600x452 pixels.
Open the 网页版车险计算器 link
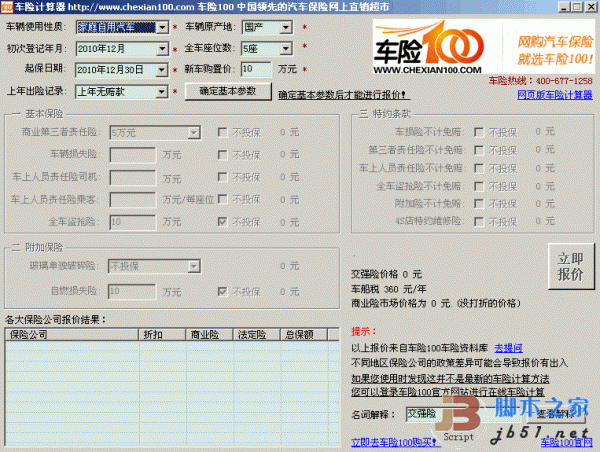[x=554, y=95]
